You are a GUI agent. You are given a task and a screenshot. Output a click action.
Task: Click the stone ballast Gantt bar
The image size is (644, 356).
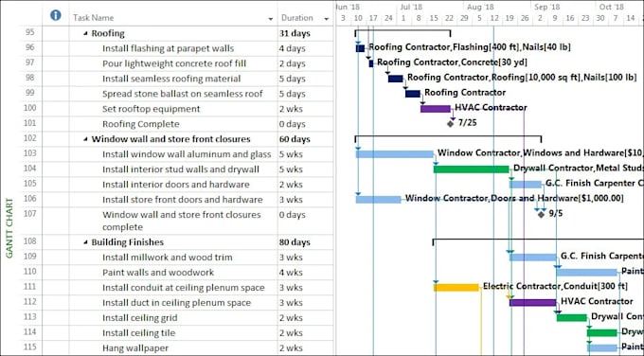(x=413, y=94)
